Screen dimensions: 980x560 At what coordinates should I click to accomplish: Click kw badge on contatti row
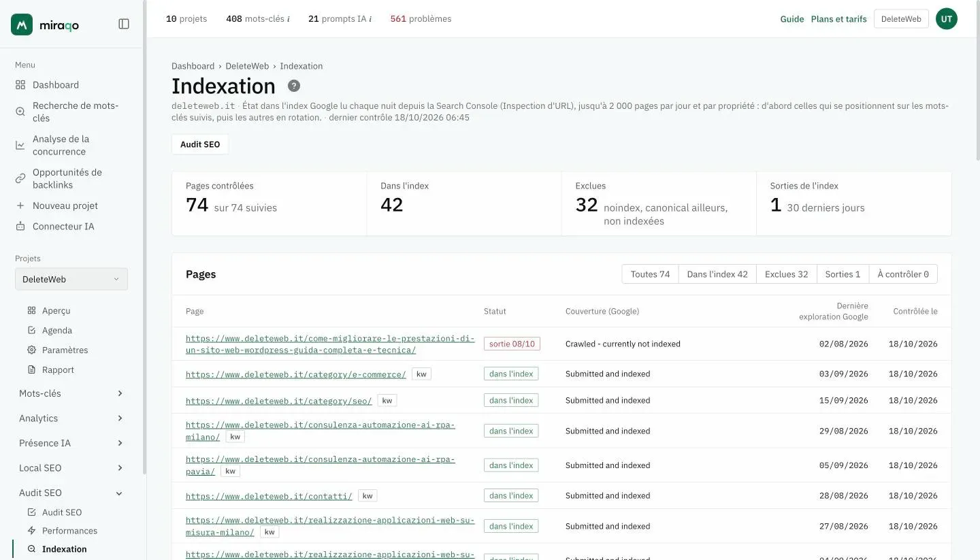(x=367, y=496)
